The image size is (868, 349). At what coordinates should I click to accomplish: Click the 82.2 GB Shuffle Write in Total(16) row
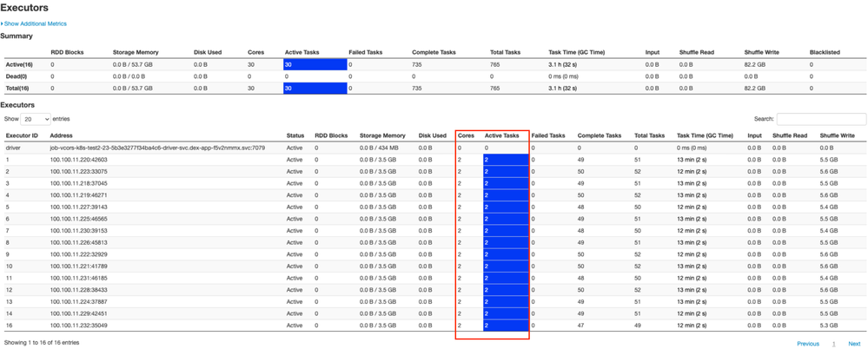(755, 88)
